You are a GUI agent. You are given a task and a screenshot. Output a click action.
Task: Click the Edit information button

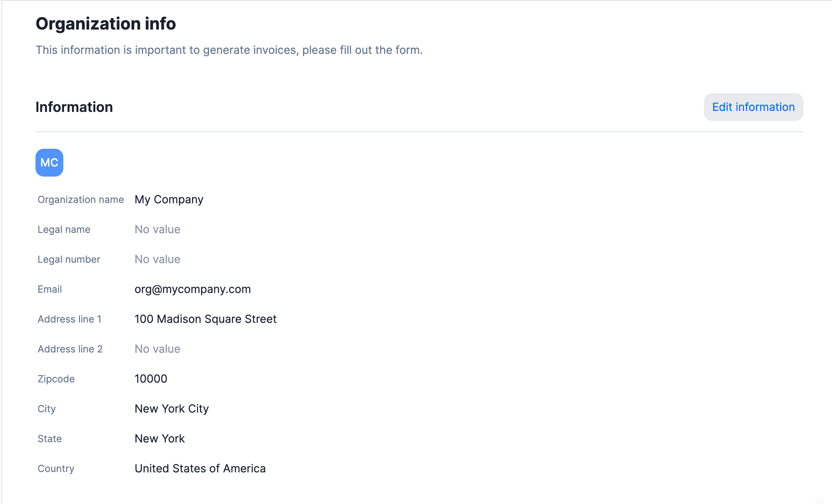click(x=753, y=107)
